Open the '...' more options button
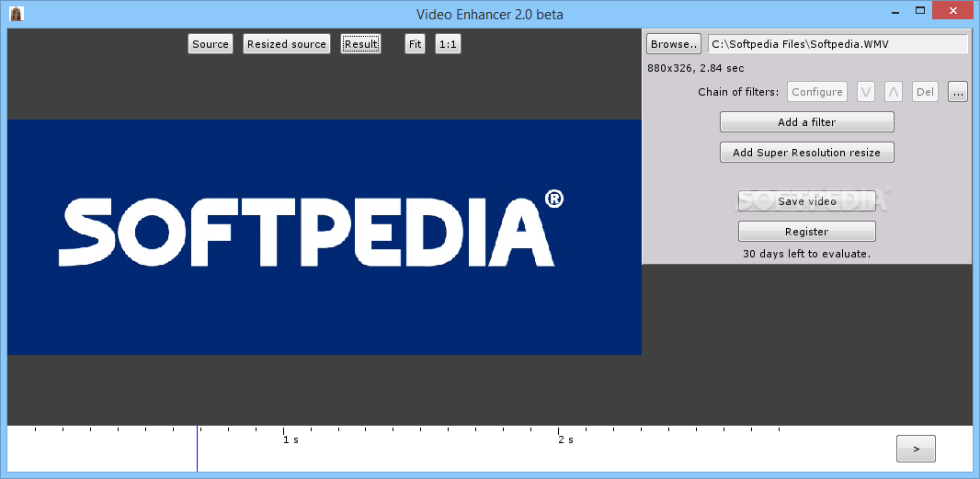The image size is (980, 479). click(958, 92)
